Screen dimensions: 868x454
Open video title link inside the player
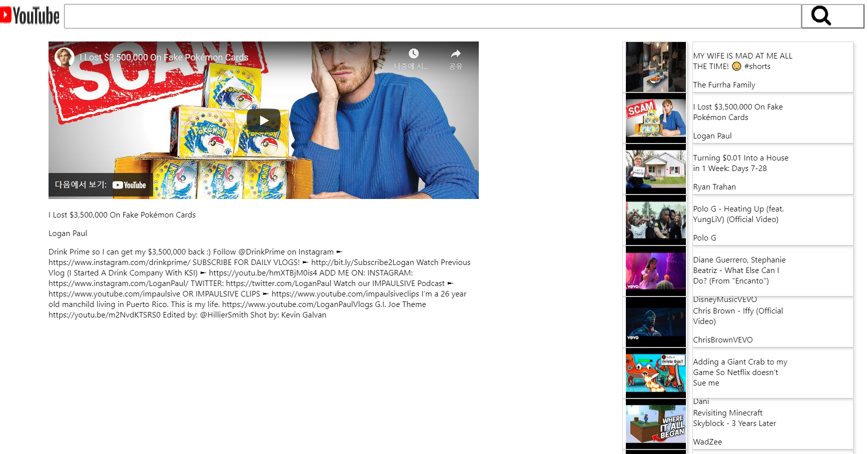pyautogui.click(x=164, y=57)
